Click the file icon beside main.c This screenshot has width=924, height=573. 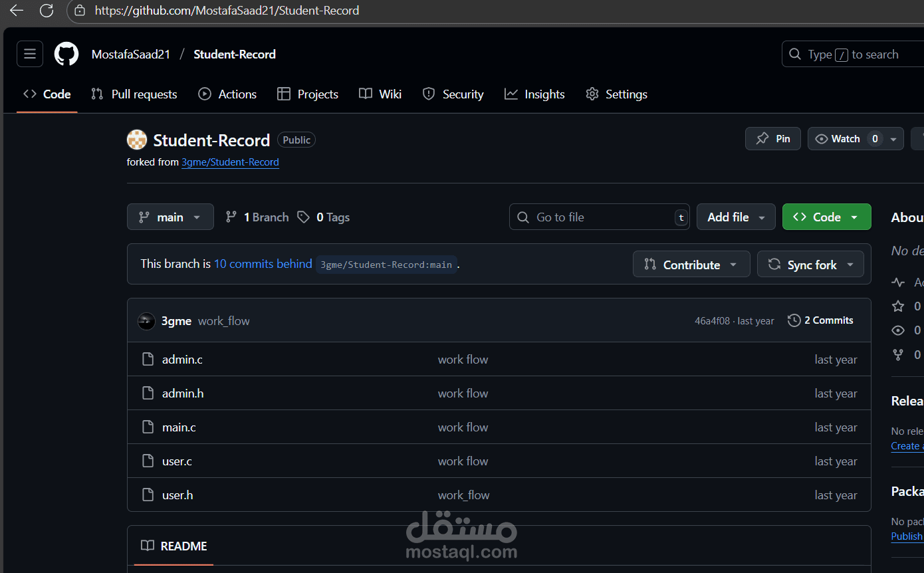[148, 427]
